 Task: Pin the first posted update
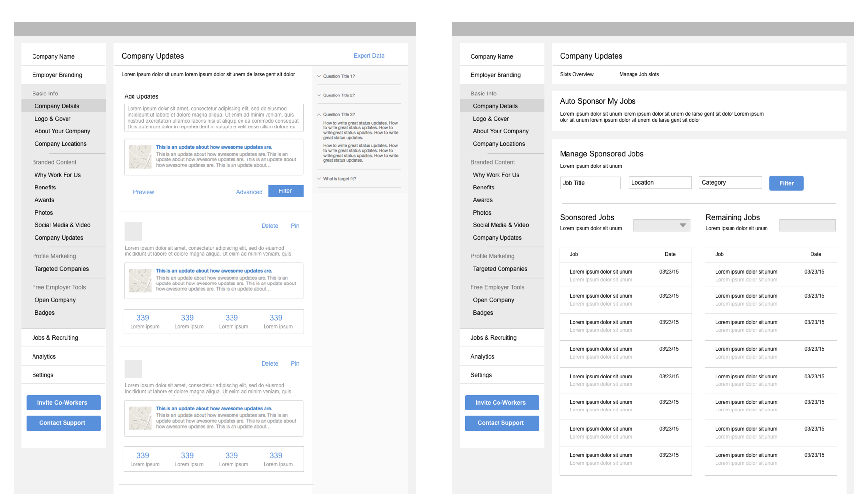pos(295,226)
